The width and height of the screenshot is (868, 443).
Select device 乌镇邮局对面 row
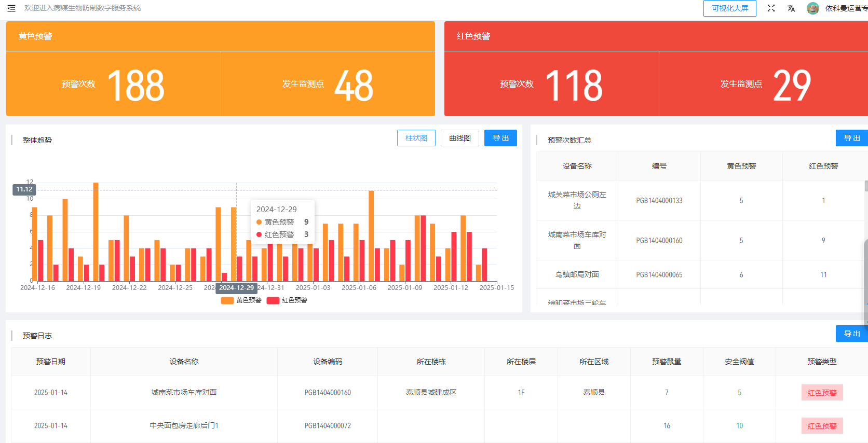577,274
